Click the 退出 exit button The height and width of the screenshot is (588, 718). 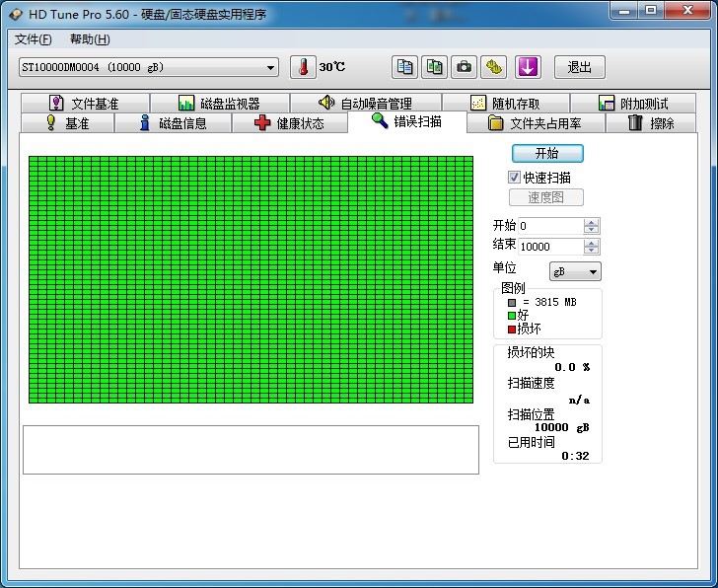tap(579, 67)
